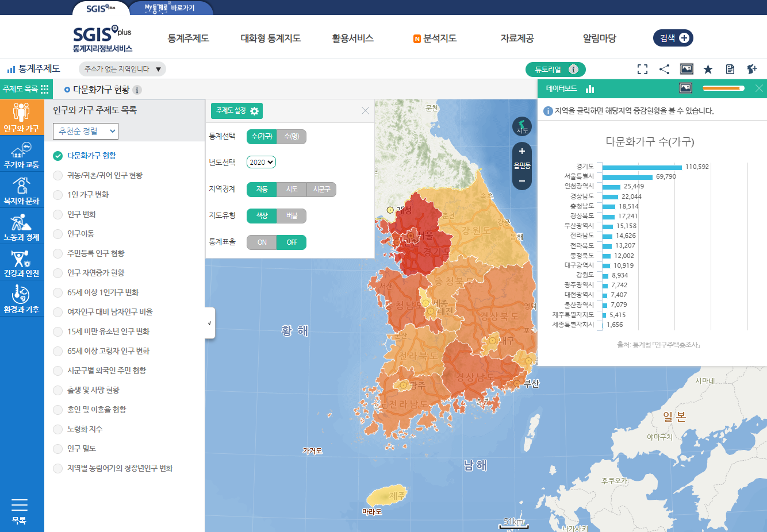Screen dimensions: 767x532
Task: Capture the map with the screenshot icon
Action: (x=686, y=69)
